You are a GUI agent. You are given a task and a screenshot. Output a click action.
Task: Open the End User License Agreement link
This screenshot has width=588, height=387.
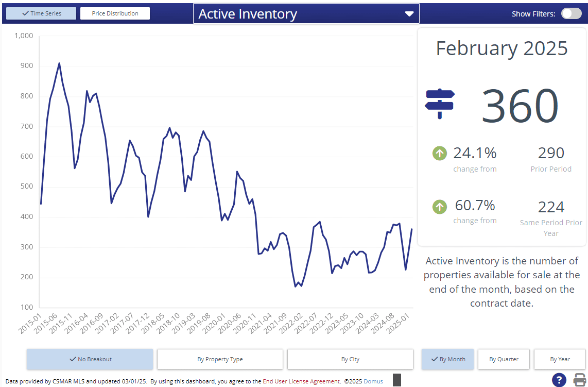tap(301, 381)
